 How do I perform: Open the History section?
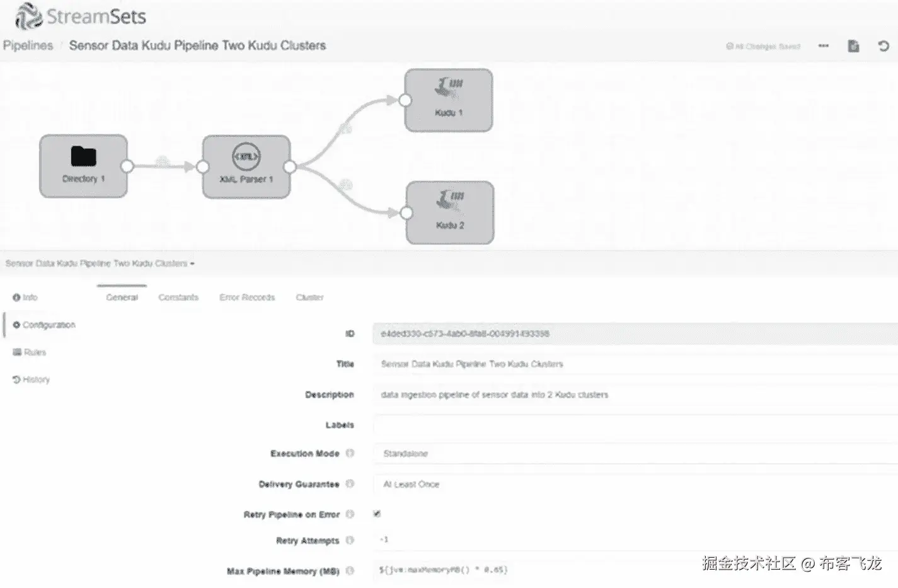point(31,379)
